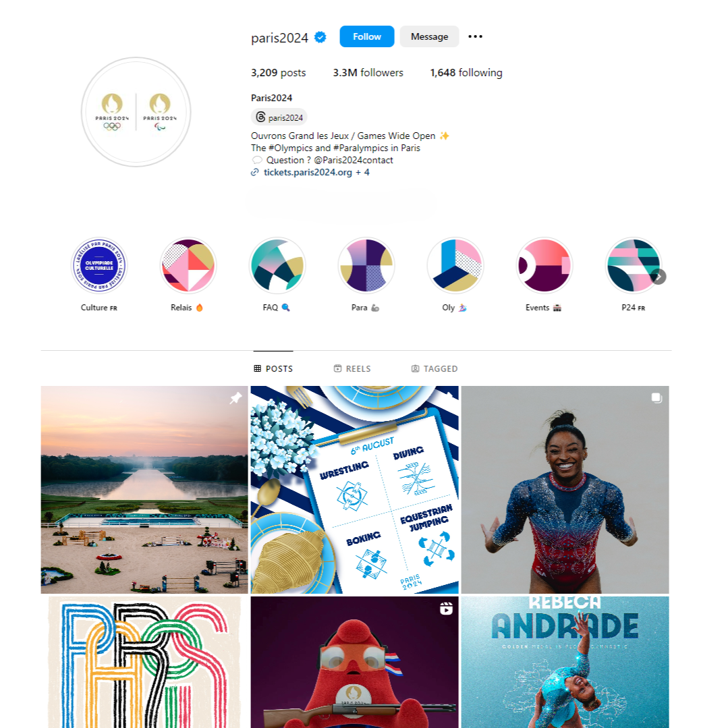Image resolution: width=728 pixels, height=728 pixels.
Task: View the FAQ story highlight
Action: click(277, 266)
